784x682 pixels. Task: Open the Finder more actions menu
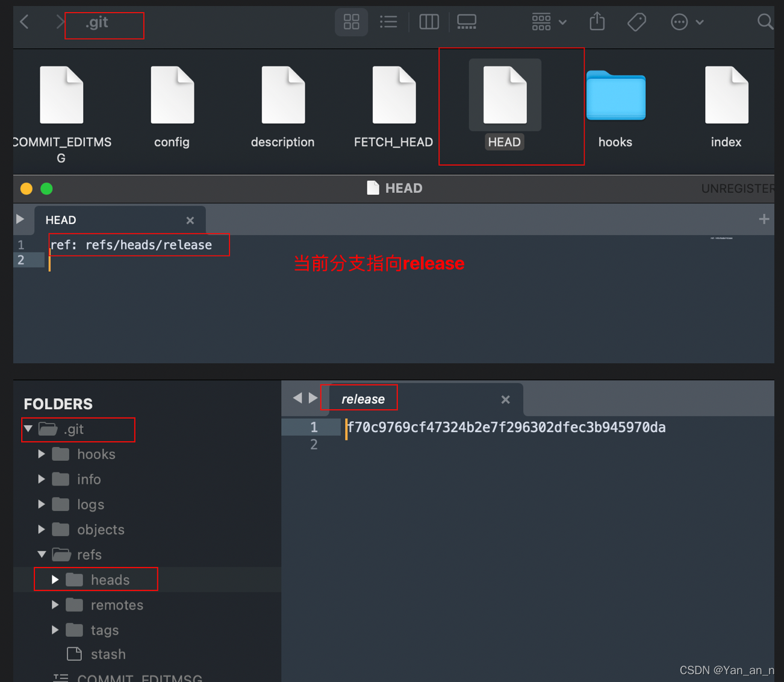click(687, 22)
